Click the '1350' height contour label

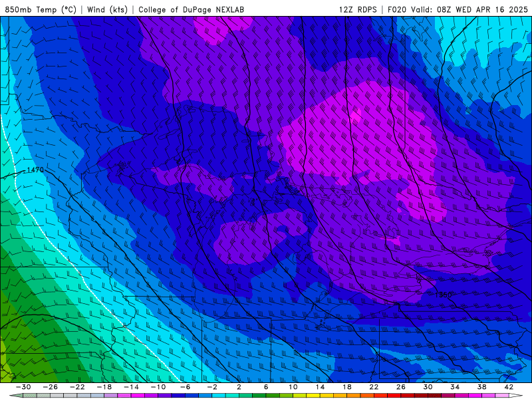tap(443, 295)
